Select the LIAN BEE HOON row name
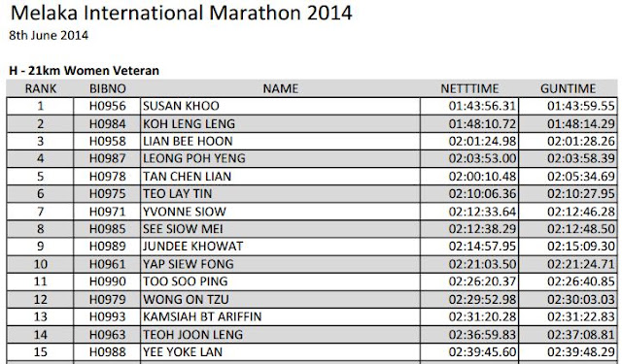622x364 pixels. 188,142
